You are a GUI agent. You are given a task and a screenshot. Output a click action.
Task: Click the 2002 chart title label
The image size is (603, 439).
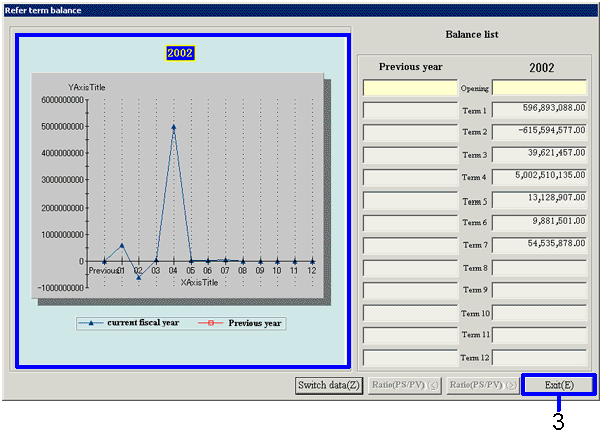point(181,53)
